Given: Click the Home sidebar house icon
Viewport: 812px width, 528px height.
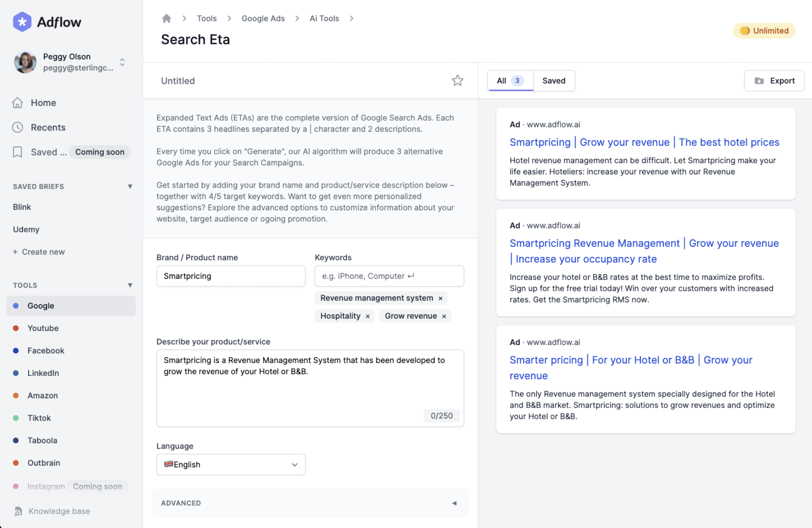Looking at the screenshot, I should tap(18, 103).
